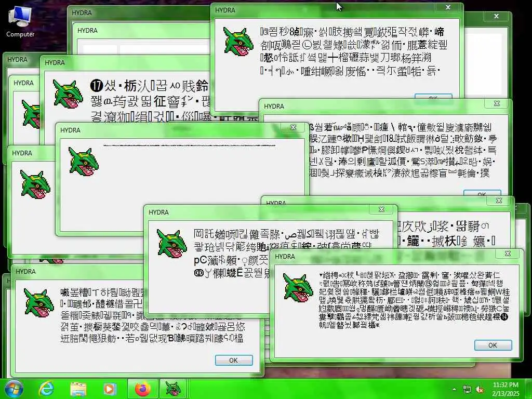Close the HYDRA dialog starting ▾綹樽
The image size is (532, 399).
[x=508, y=254]
